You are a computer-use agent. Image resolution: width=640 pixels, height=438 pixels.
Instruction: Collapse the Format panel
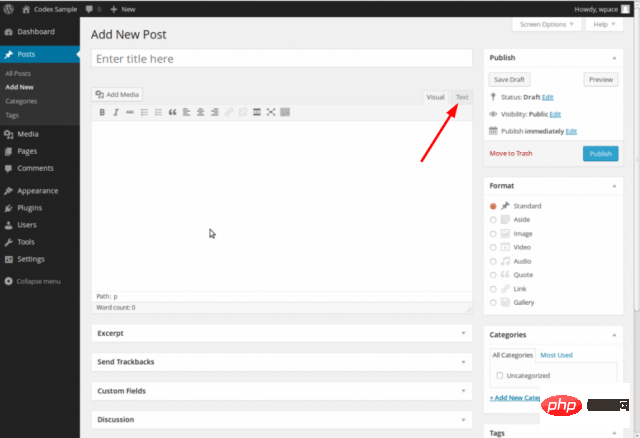614,186
